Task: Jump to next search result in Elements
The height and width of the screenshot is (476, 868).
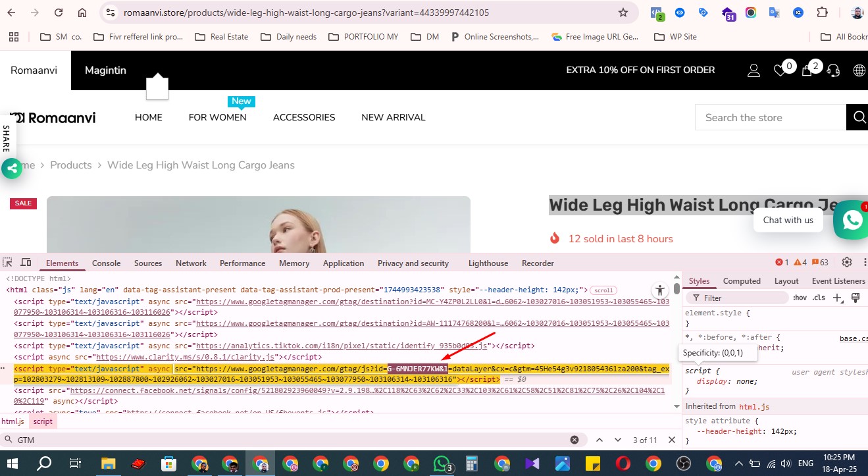Action: click(x=618, y=440)
